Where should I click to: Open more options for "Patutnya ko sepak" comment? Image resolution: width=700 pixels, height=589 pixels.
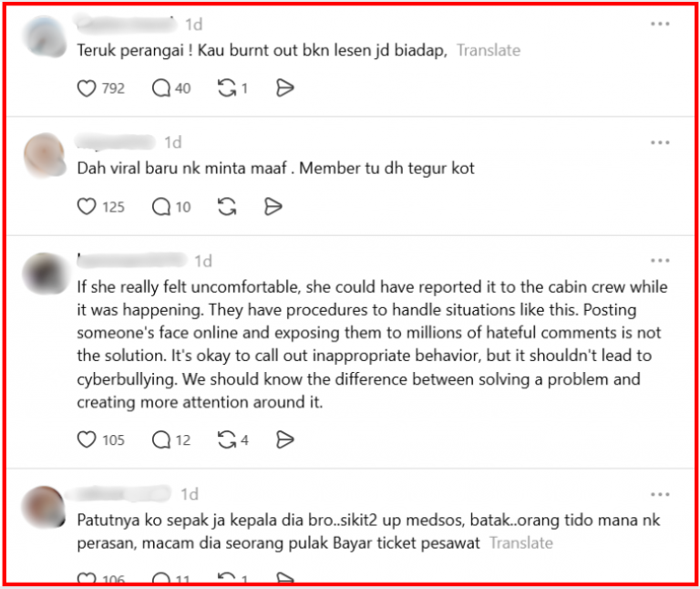(x=660, y=495)
